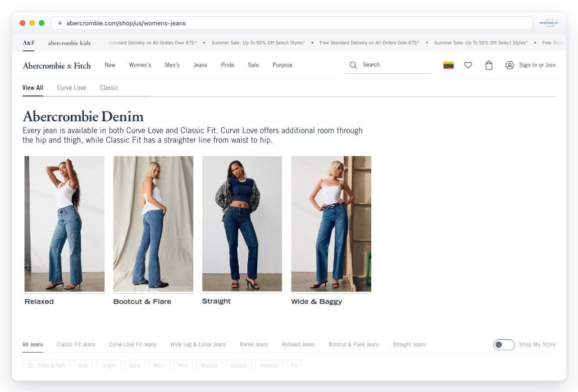Toggle the Shop My Store switch
This screenshot has width=578, height=392.
tap(504, 345)
